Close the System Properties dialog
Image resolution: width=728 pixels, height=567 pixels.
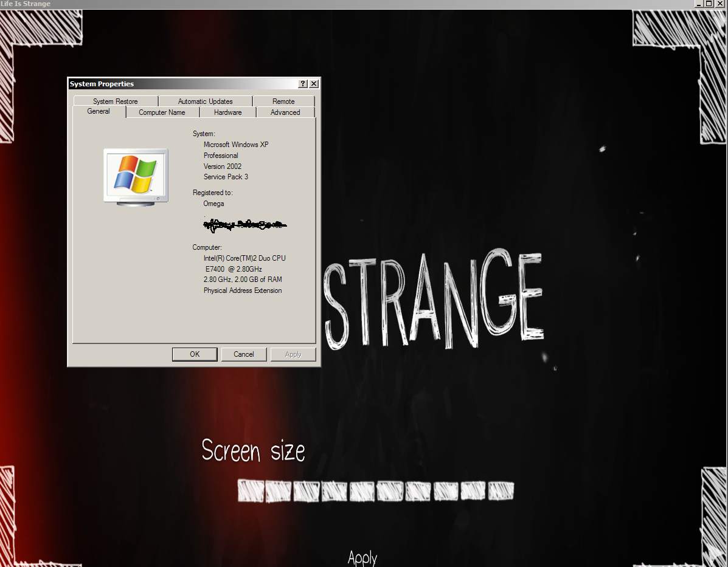[314, 83]
